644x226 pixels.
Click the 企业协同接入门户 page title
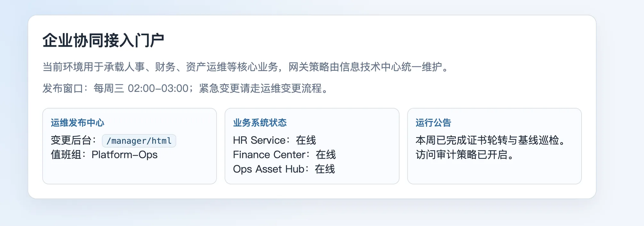pos(103,41)
